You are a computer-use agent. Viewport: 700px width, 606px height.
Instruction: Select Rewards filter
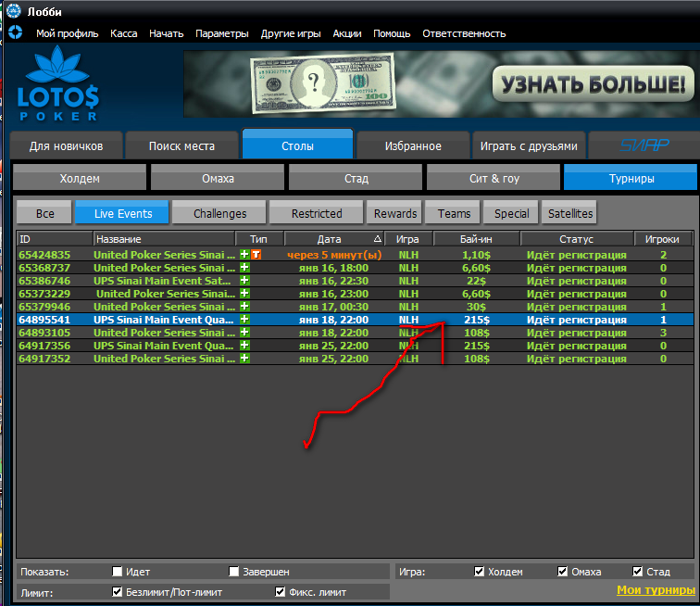pos(394,213)
